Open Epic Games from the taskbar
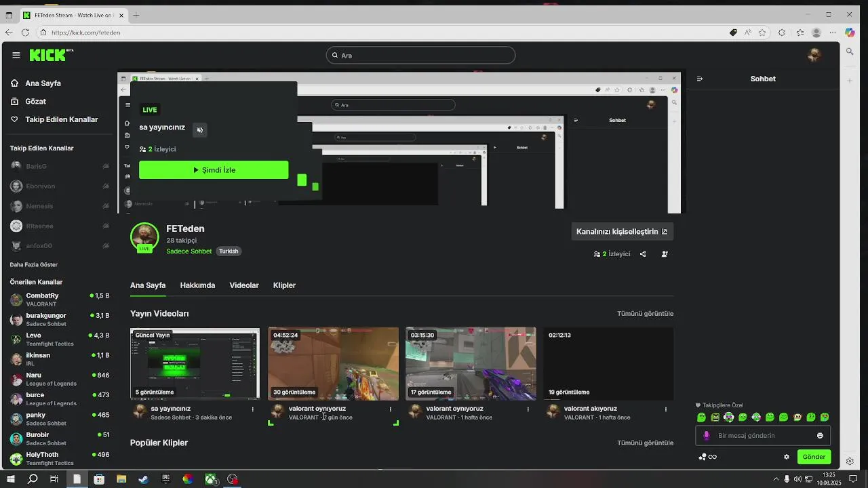This screenshot has width=868, height=488. coord(165,479)
